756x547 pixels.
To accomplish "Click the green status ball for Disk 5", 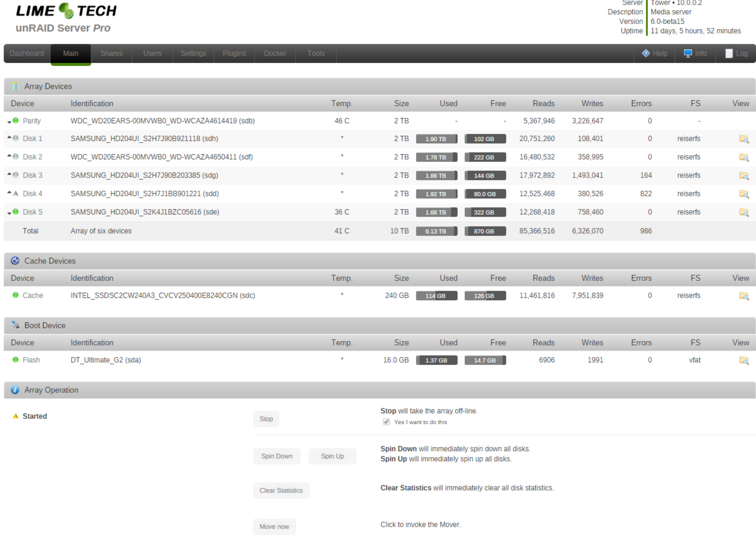I will click(15, 212).
